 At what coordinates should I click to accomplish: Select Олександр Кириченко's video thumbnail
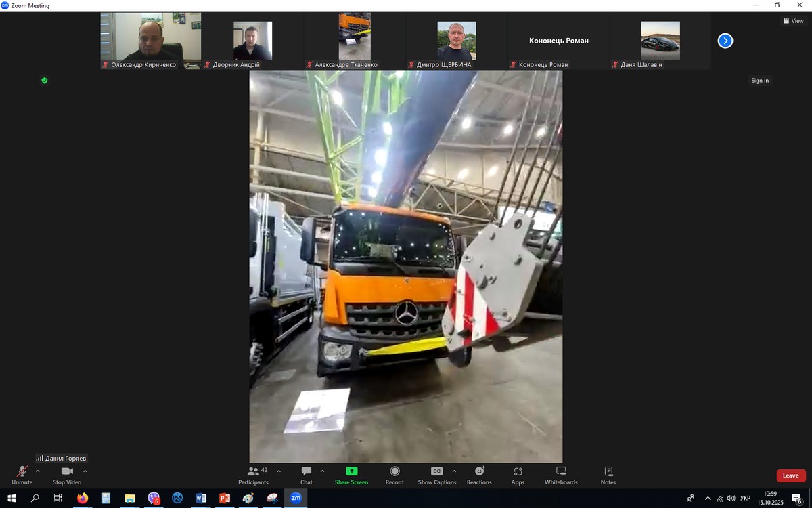(x=150, y=41)
